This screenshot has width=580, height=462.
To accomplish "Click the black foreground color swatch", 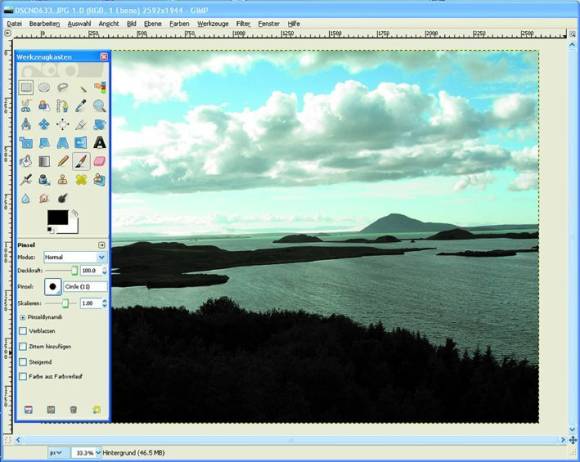I will [58, 217].
